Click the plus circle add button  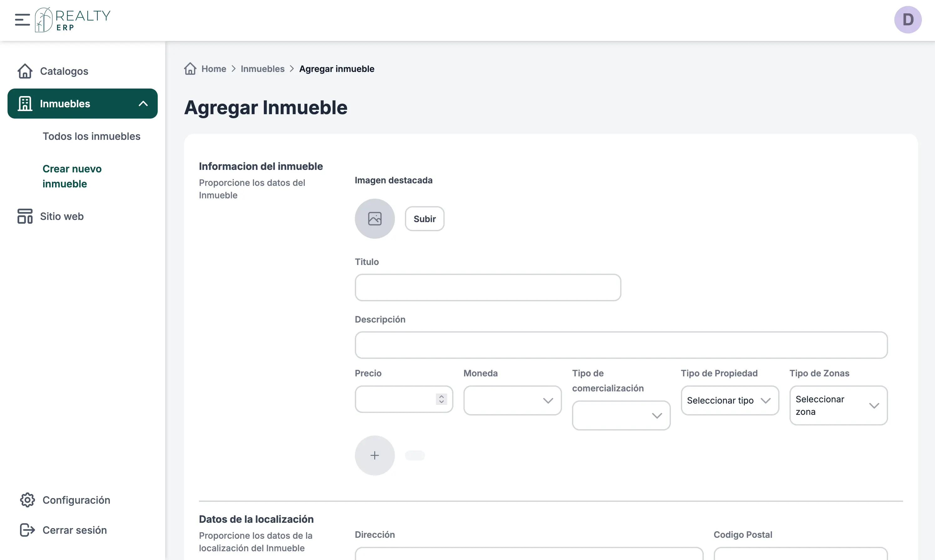click(374, 456)
